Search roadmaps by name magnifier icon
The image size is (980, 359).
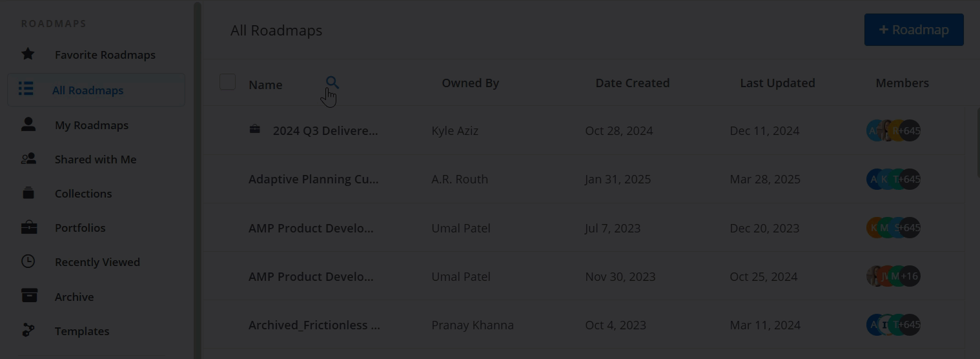tap(332, 82)
